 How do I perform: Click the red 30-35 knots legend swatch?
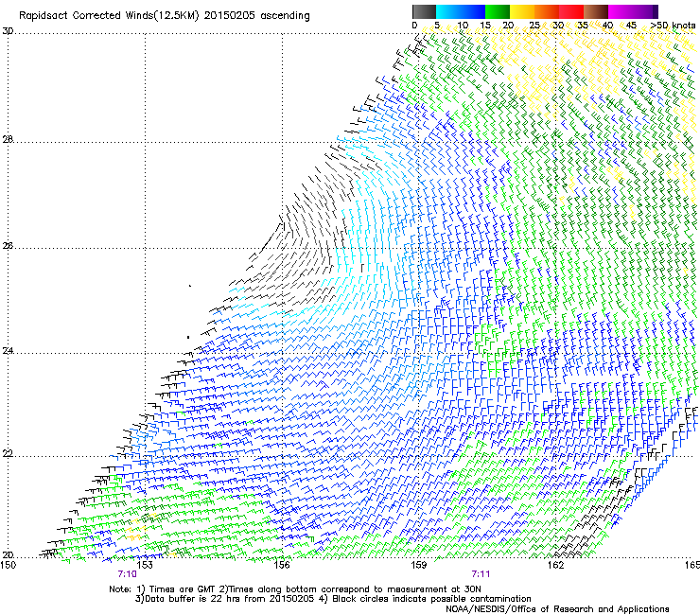(572, 11)
